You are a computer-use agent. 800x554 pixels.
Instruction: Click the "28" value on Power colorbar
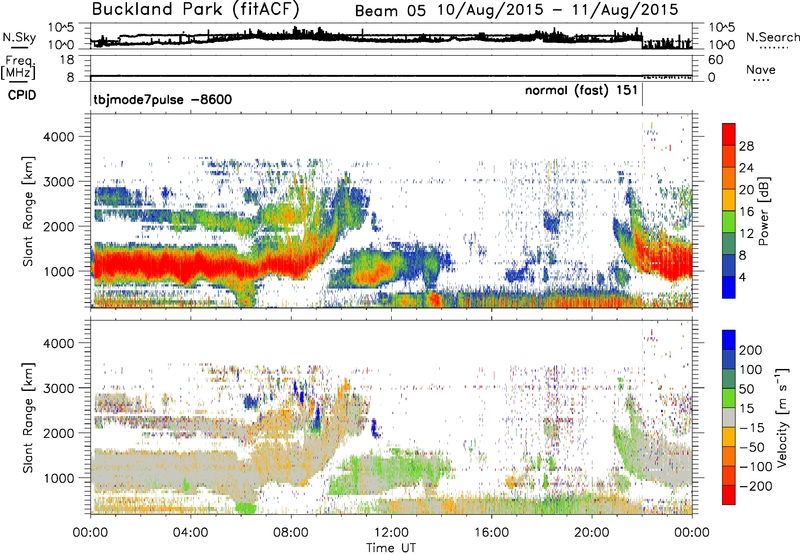pos(746,146)
